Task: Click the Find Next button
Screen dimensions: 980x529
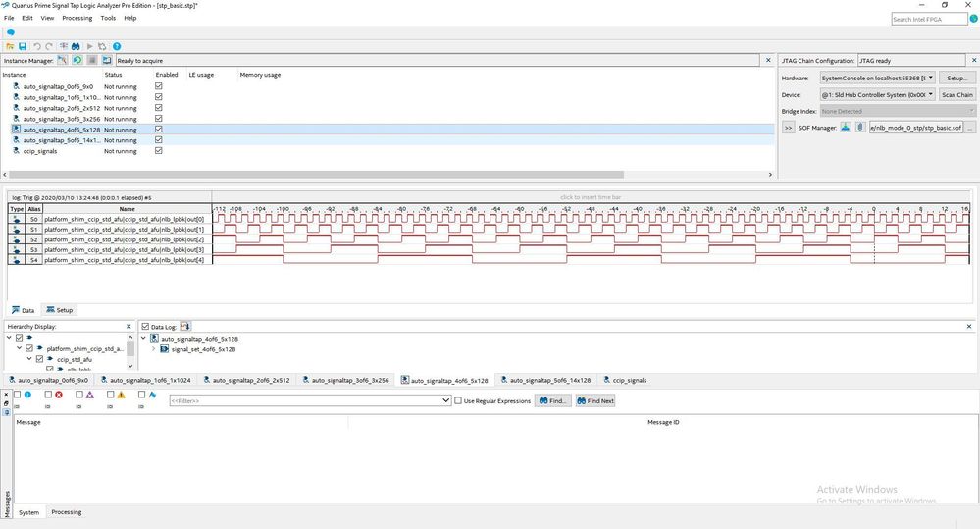Action: click(x=594, y=400)
